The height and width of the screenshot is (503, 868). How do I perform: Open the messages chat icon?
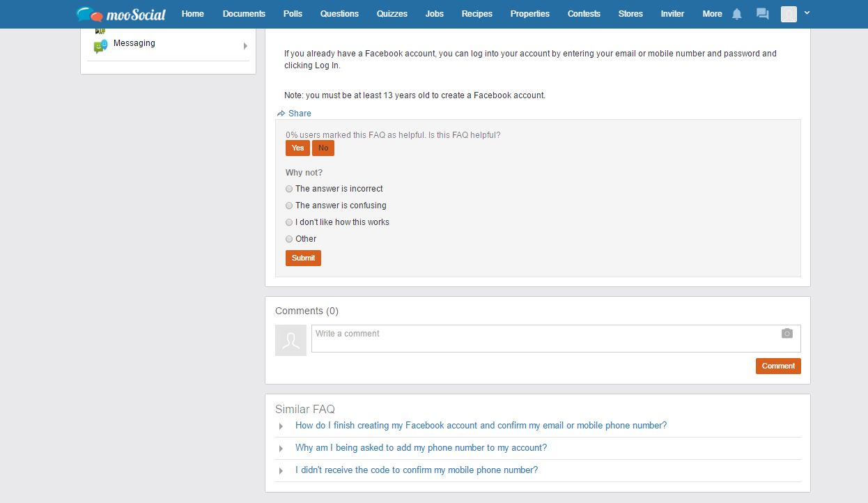[763, 14]
